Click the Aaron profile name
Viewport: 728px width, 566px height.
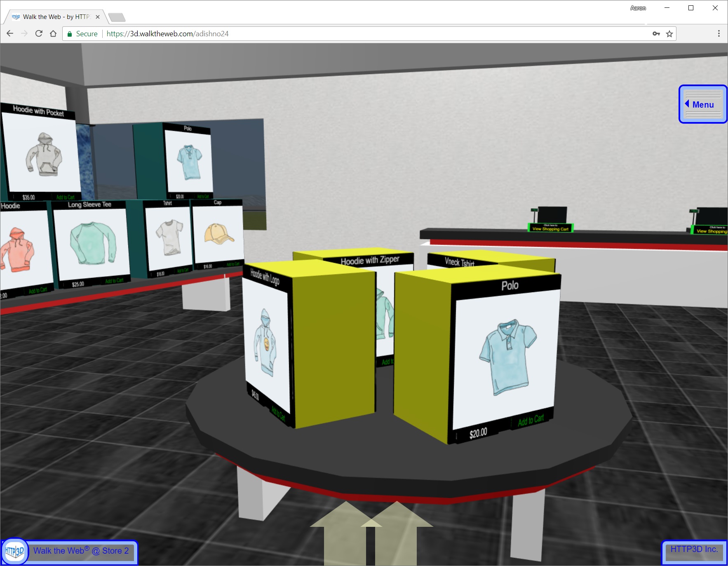click(638, 8)
